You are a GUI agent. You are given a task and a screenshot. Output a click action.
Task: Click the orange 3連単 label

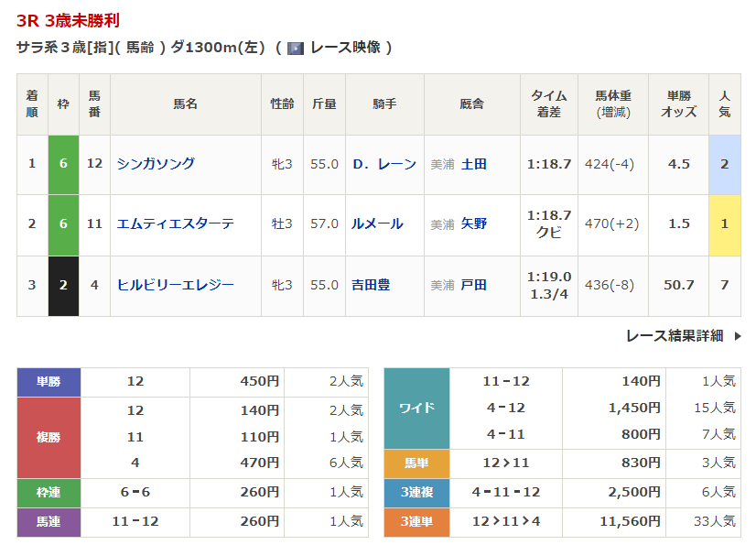(x=416, y=522)
